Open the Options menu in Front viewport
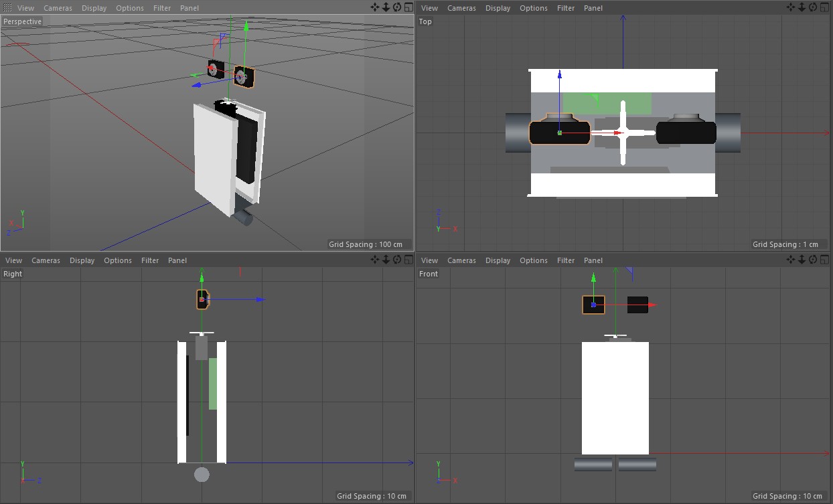The height and width of the screenshot is (504, 833). (x=533, y=260)
